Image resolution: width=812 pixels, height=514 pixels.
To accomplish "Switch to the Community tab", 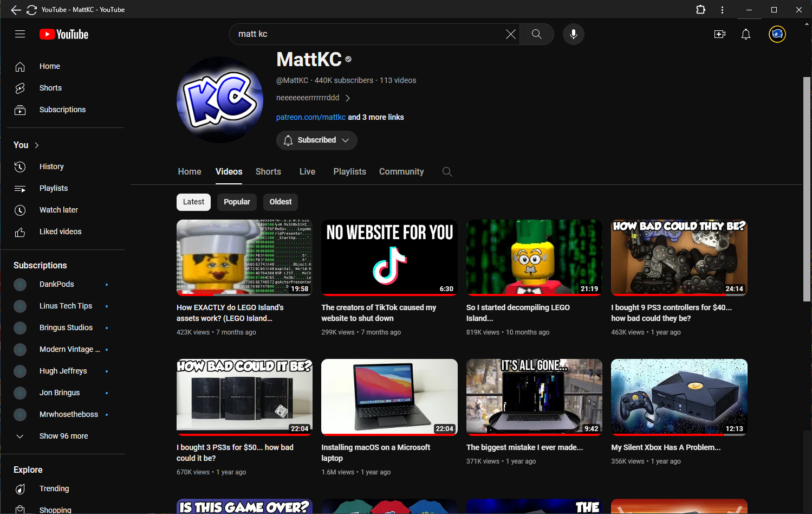I will click(401, 172).
